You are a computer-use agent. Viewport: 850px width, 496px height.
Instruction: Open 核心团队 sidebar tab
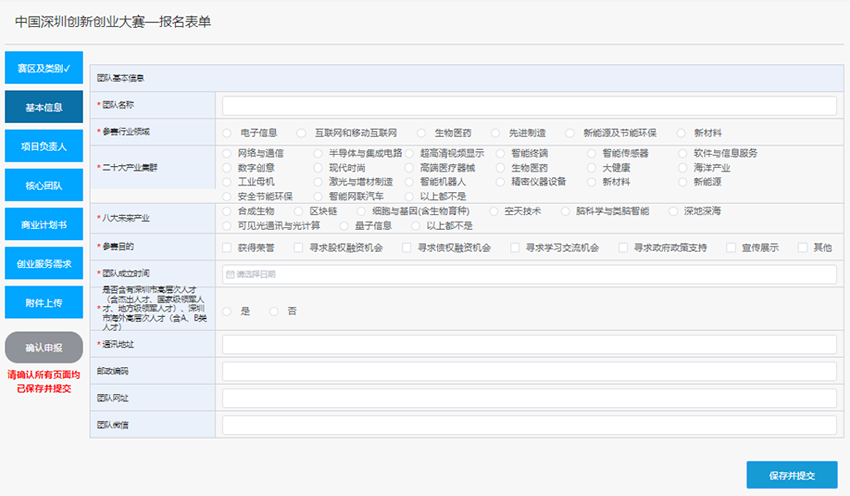(x=44, y=185)
